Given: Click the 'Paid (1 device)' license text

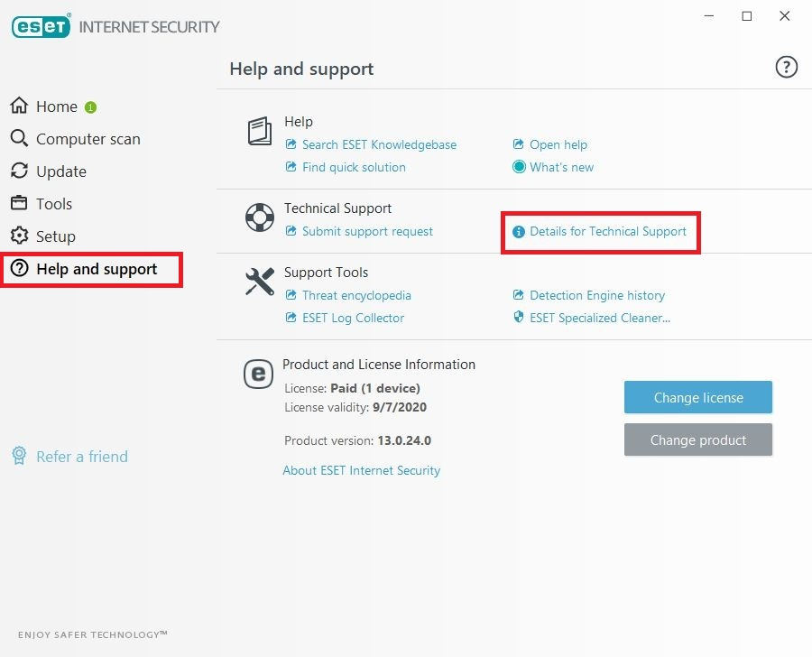Looking at the screenshot, I should point(375,388).
